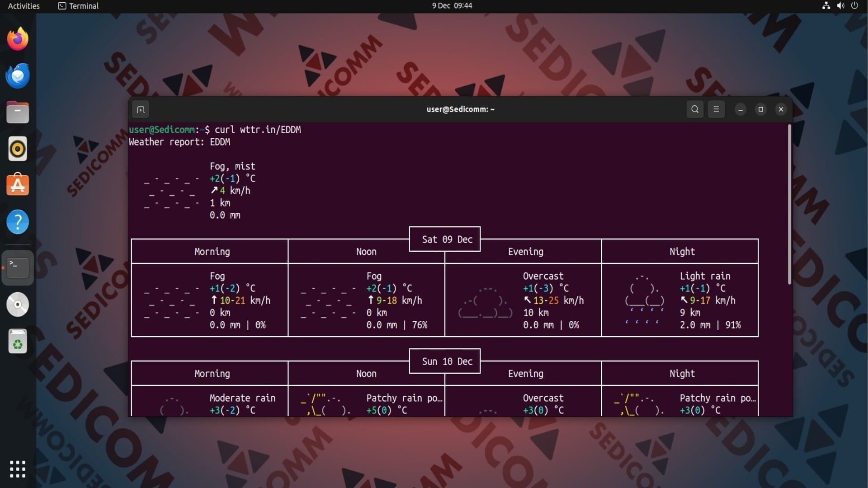Click the '9-17 km/h' night wind value
Viewport: 868px width, 488px height.
(712, 300)
